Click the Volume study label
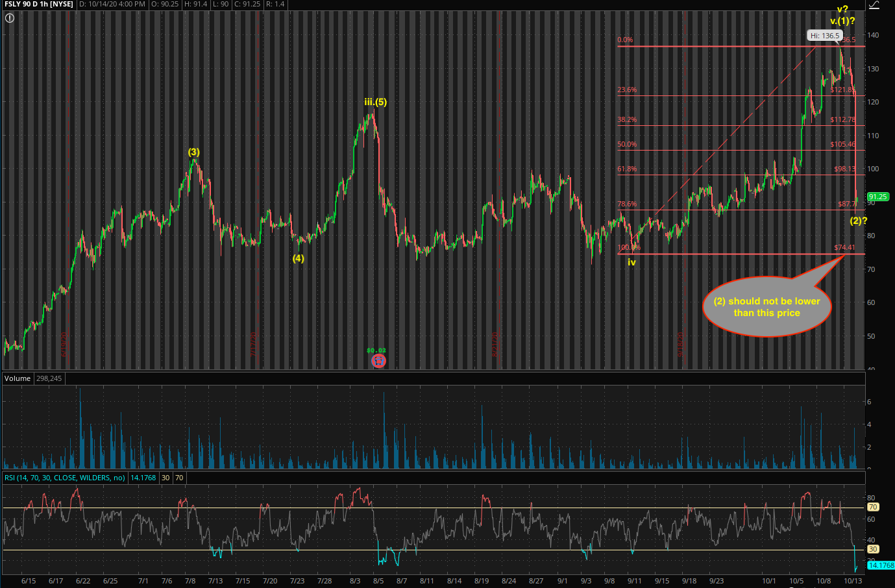Image resolution: width=895 pixels, height=588 pixels. click(x=18, y=378)
